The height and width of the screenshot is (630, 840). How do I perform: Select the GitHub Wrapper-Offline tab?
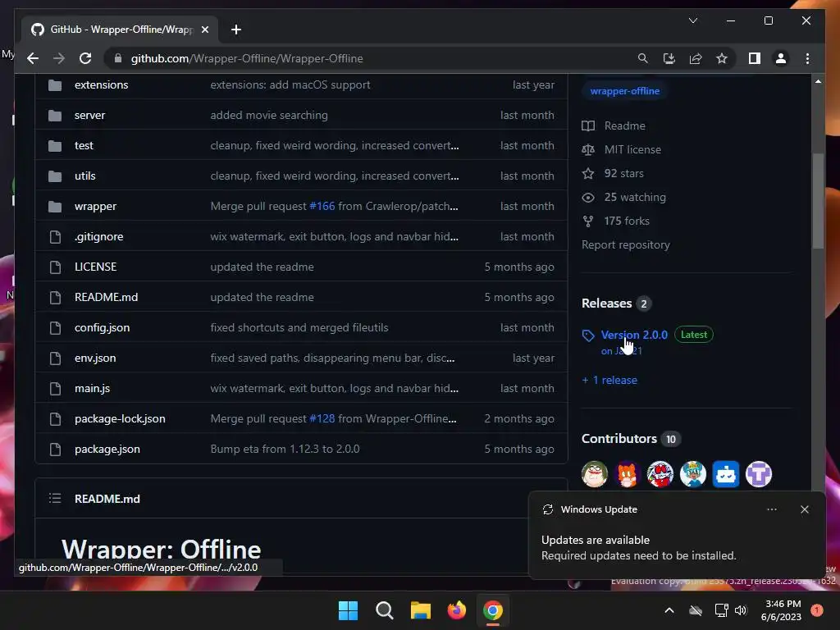click(120, 30)
